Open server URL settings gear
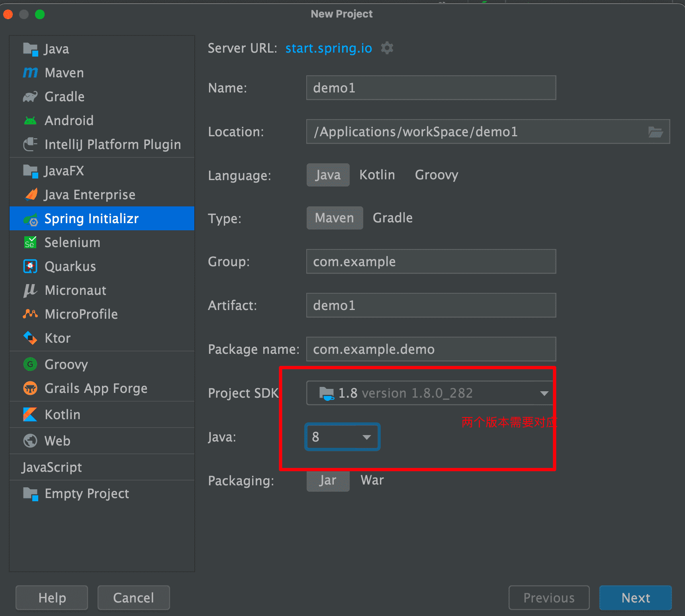 (x=387, y=48)
